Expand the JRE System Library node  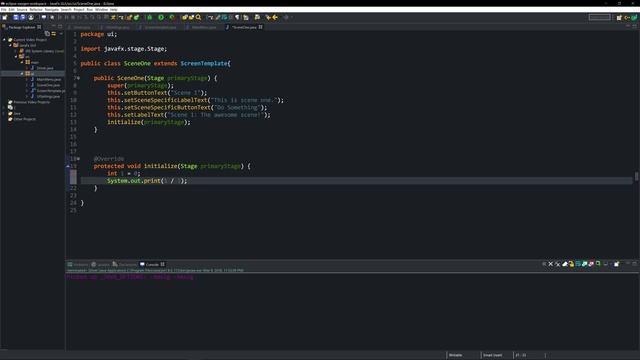click(16, 51)
